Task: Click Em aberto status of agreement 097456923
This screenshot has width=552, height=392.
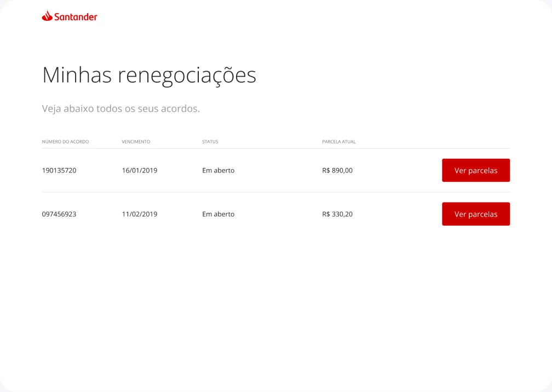Action: coord(219,214)
